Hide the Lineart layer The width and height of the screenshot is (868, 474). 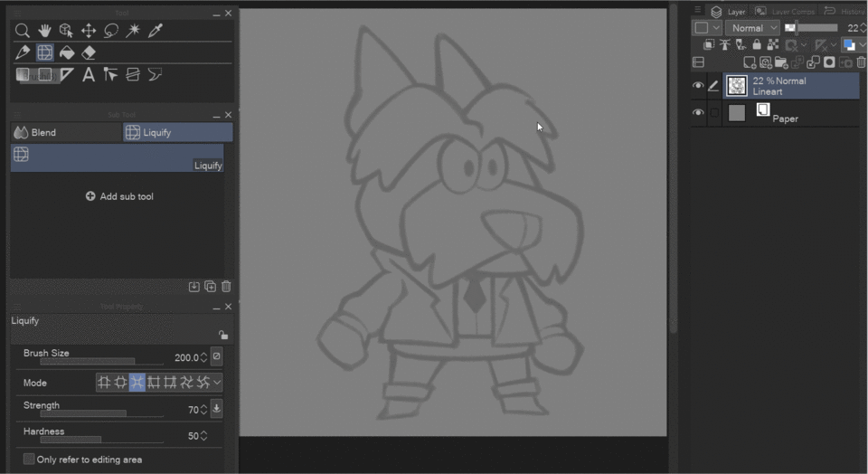click(x=698, y=85)
